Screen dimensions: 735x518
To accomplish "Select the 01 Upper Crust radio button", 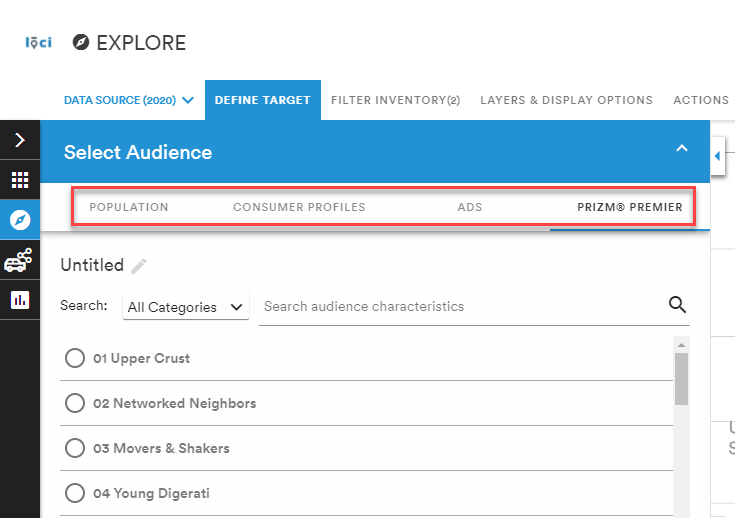I will coord(75,358).
